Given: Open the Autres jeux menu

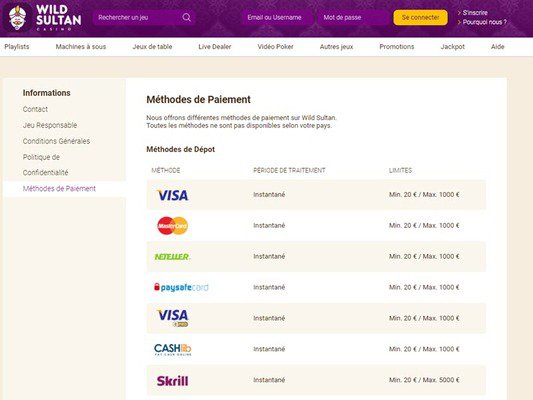Looking at the screenshot, I should point(337,47).
